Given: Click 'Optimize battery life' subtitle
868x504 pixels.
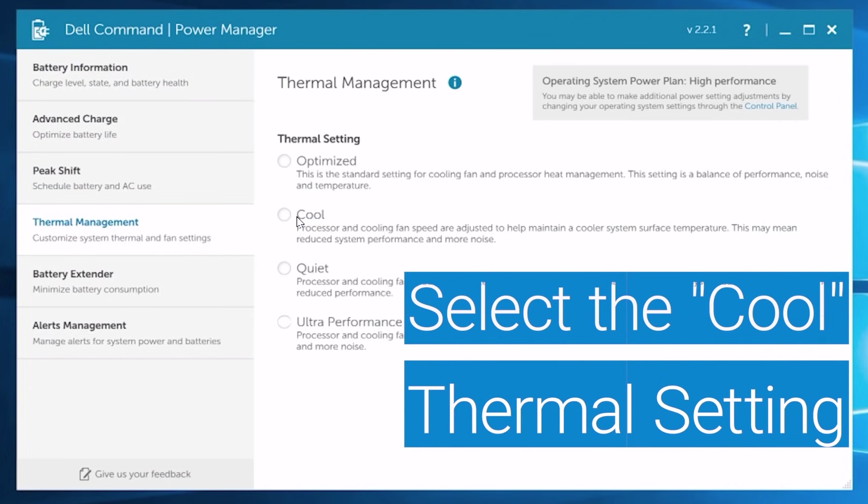Looking at the screenshot, I should pyautogui.click(x=75, y=135).
